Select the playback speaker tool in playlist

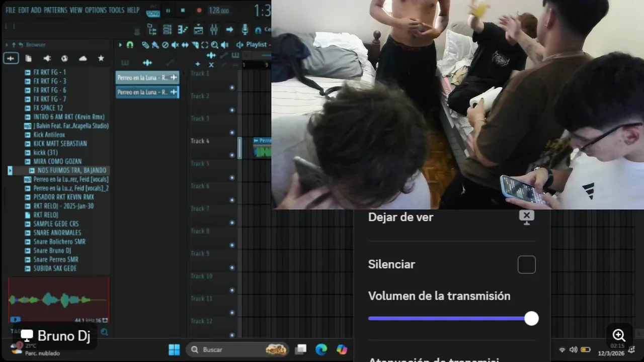pos(224,45)
